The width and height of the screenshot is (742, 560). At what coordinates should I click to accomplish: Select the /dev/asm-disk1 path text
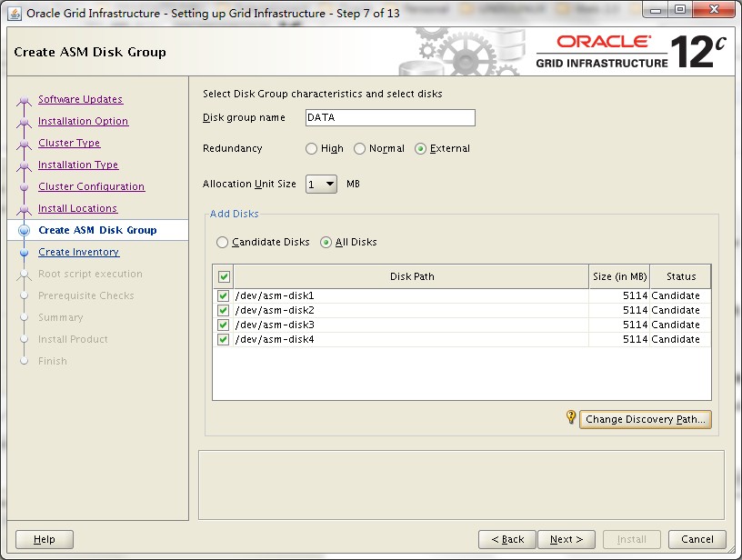[275, 296]
